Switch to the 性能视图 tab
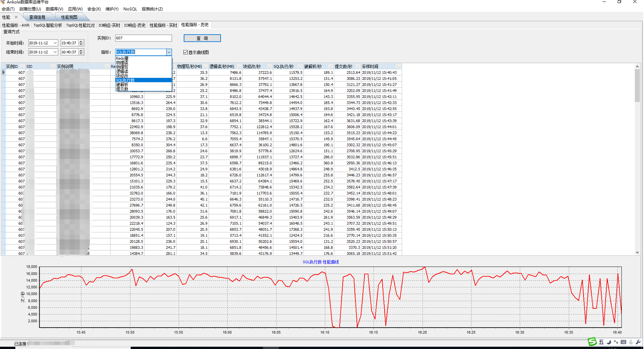 coord(69,17)
